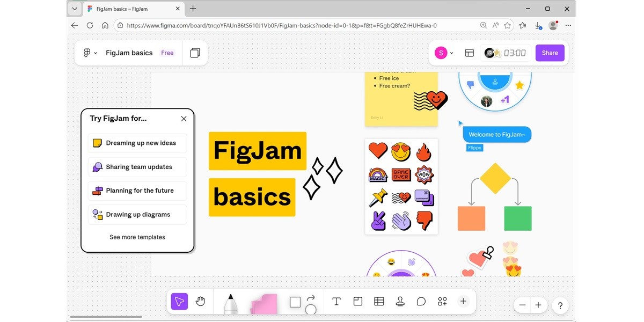Zoom out using the minus control

[522, 305]
